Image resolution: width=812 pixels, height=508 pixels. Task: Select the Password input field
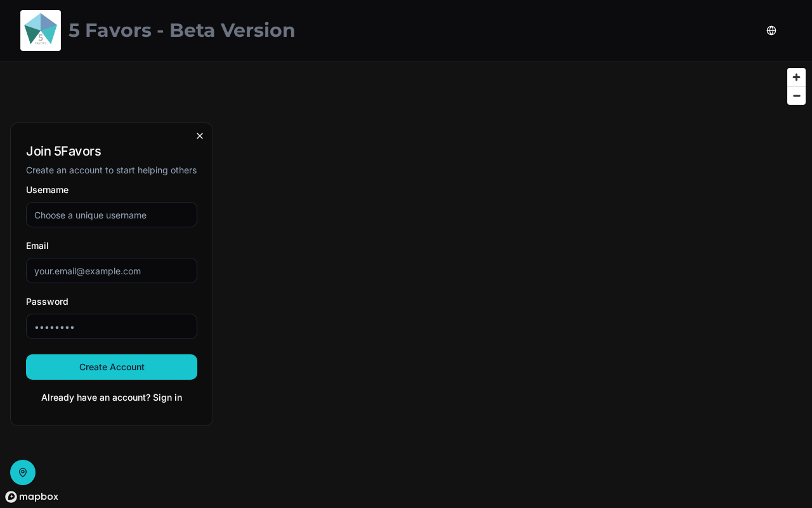(x=112, y=326)
